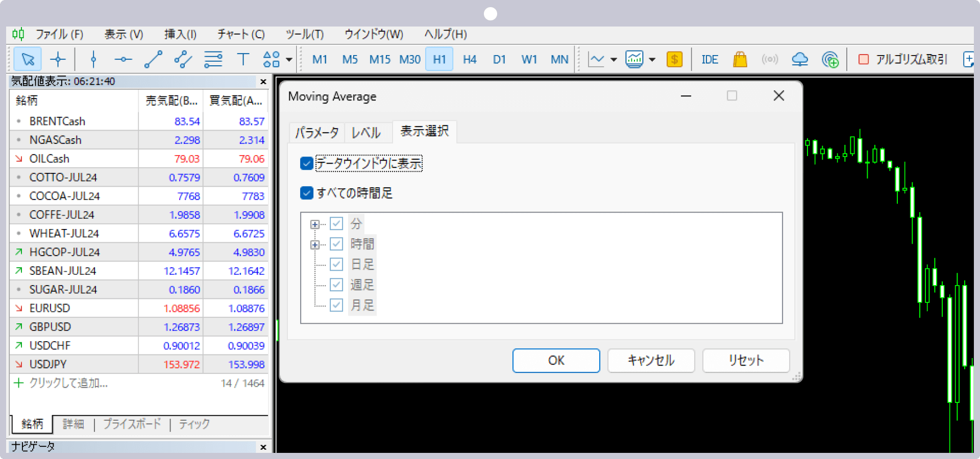Screen dimensions: 980x459
Task: Click the キャンセル button
Action: [x=651, y=361]
